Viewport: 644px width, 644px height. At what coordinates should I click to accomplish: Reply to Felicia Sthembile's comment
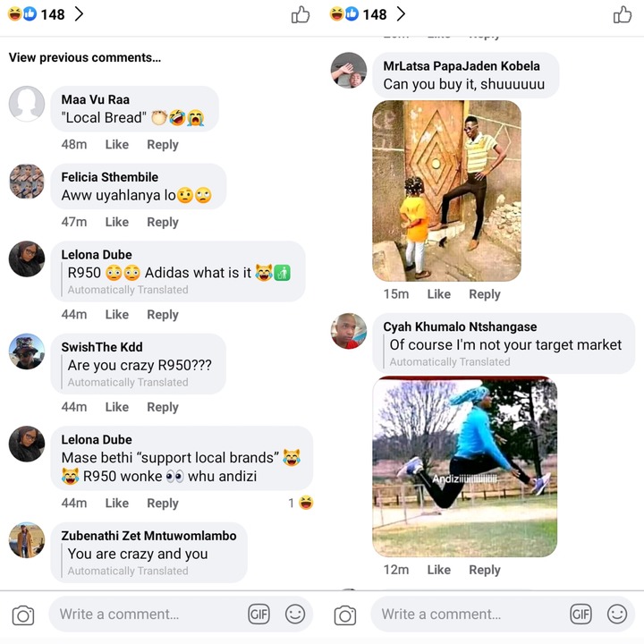[x=163, y=222]
